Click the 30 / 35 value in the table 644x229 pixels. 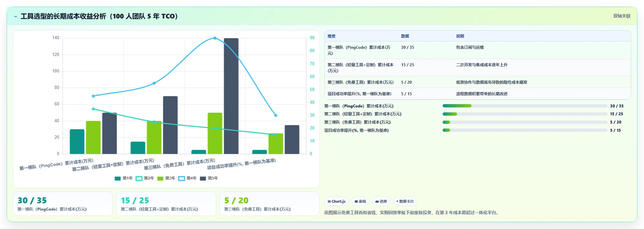point(407,47)
